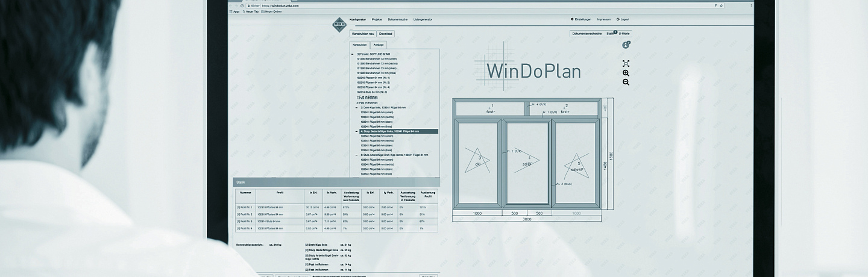The height and width of the screenshot is (277, 868).
Task: Click the Statik panel header
Action: click(x=336, y=181)
